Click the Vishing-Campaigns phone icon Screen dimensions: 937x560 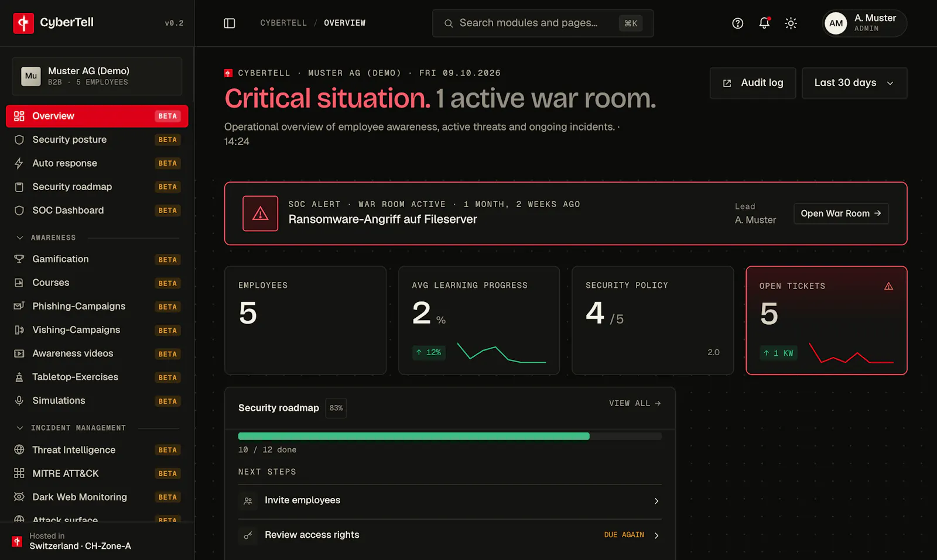19,330
